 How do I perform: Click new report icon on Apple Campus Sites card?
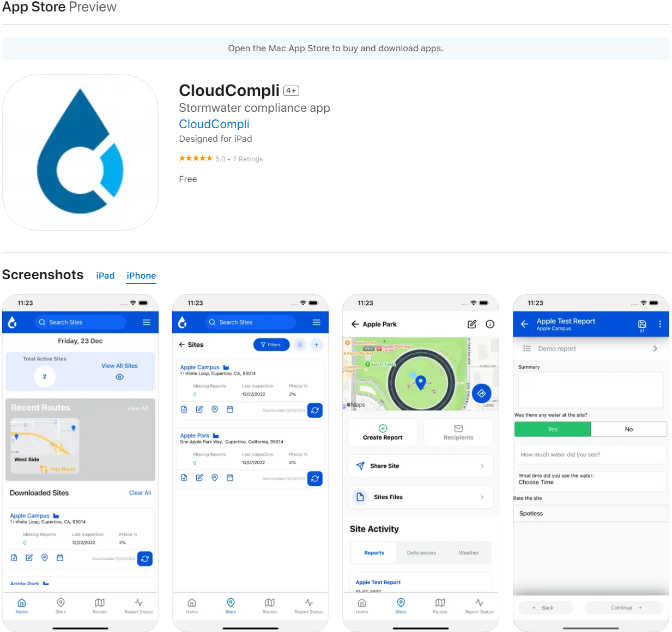[x=184, y=410]
